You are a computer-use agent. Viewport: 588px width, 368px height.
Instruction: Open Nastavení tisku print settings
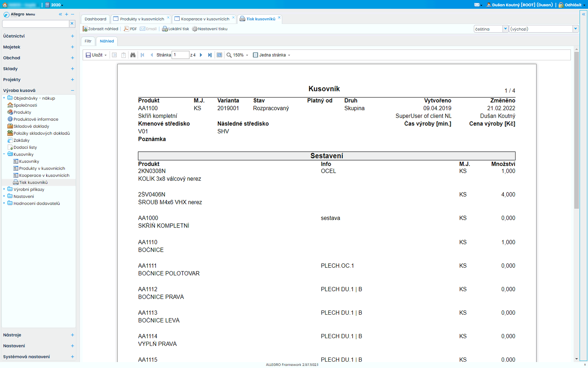point(210,29)
